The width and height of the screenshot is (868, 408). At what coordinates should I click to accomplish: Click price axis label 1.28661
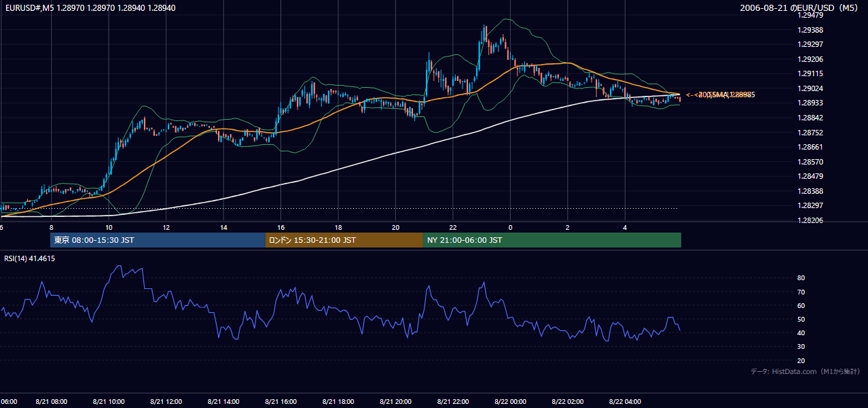810,147
